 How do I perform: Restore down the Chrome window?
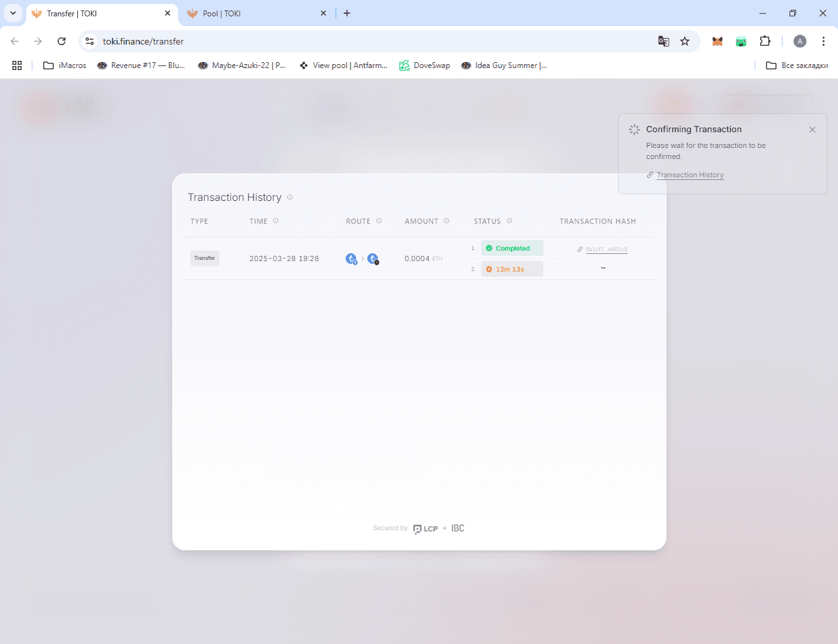point(793,13)
